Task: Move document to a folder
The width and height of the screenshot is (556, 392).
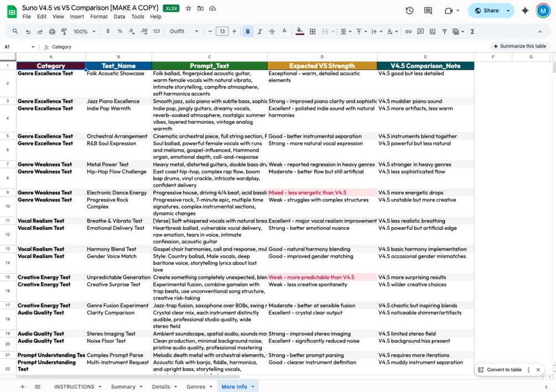Action: pos(200,8)
